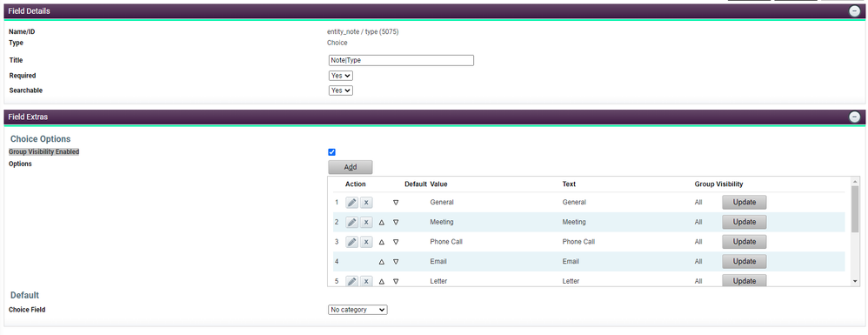Select the General value cell

pos(442,203)
